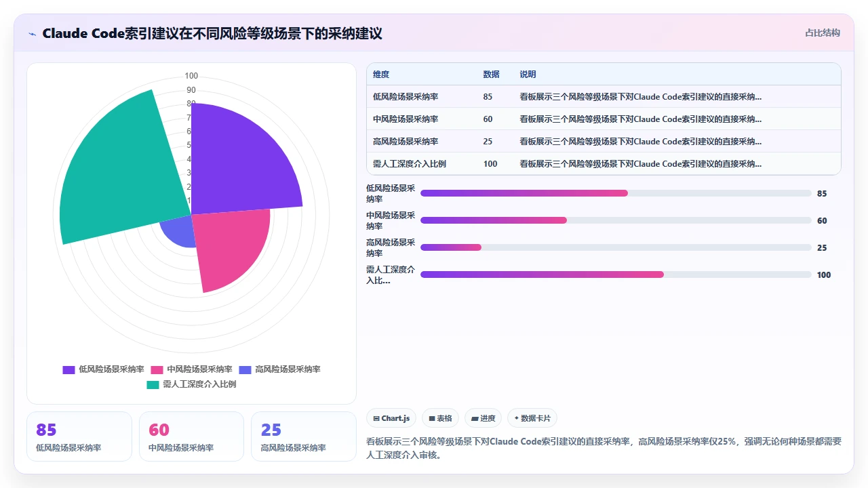Viewport: 868px width, 488px height.
Task: Open the 85 低风险场景采纳率 data card
Action: 79,436
